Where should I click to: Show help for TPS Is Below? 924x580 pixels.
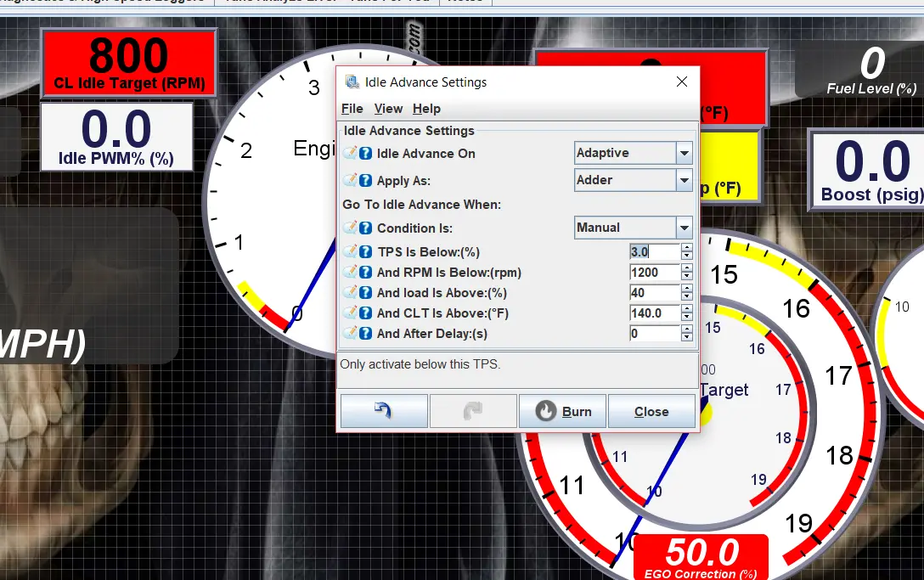click(365, 251)
